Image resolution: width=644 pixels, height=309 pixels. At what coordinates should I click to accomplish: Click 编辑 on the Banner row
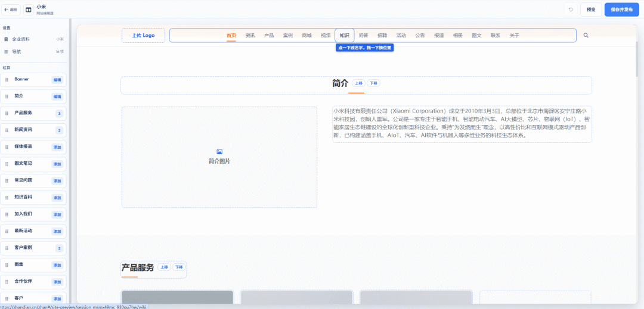coord(57,80)
